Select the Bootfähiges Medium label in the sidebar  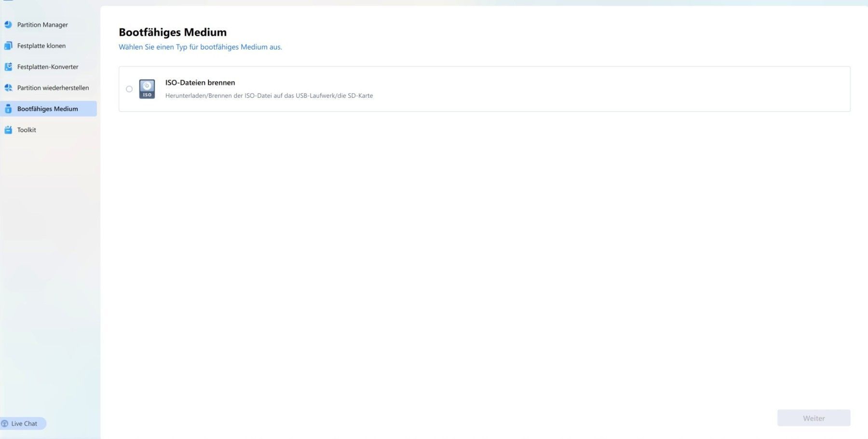48,109
